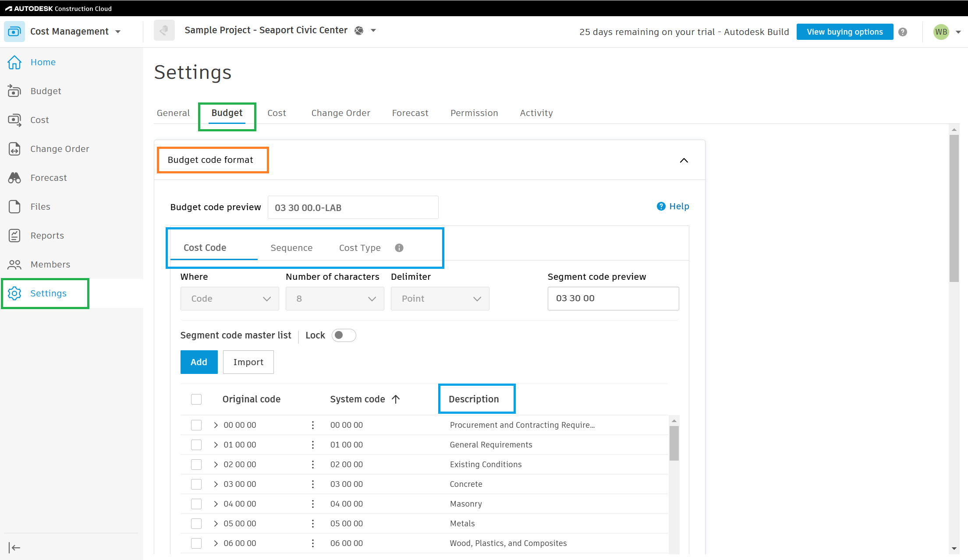This screenshot has width=968, height=560.
Task: Click the Cost Type info icon
Action: pyautogui.click(x=399, y=248)
